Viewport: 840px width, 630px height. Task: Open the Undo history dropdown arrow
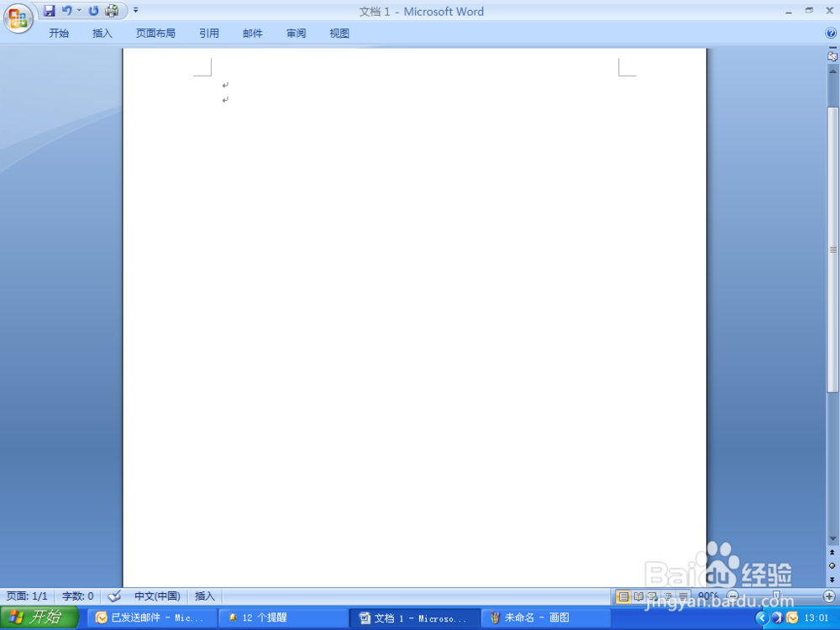click(x=78, y=10)
